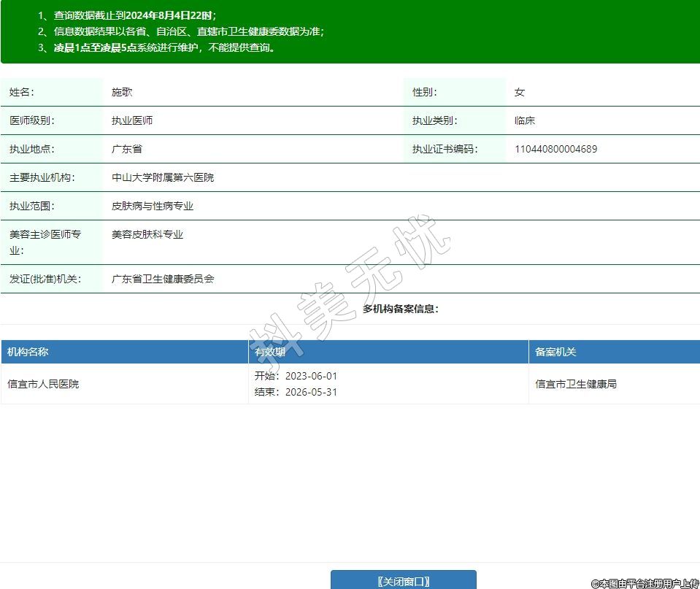Click the 多机构备案信息 section heading
This screenshot has width=700, height=589.
pyautogui.click(x=401, y=309)
